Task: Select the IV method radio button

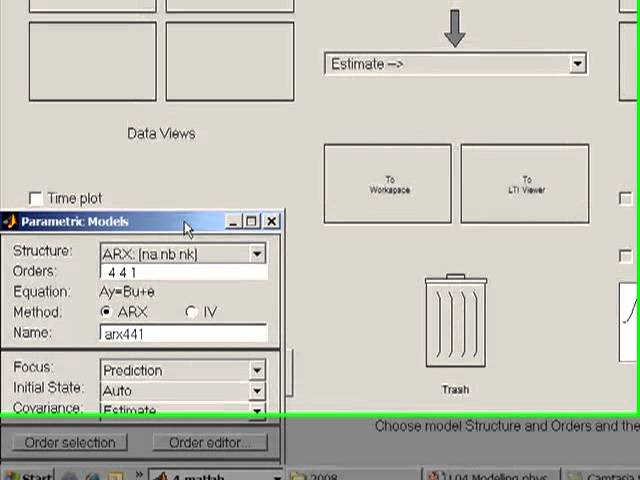Action: (x=191, y=312)
